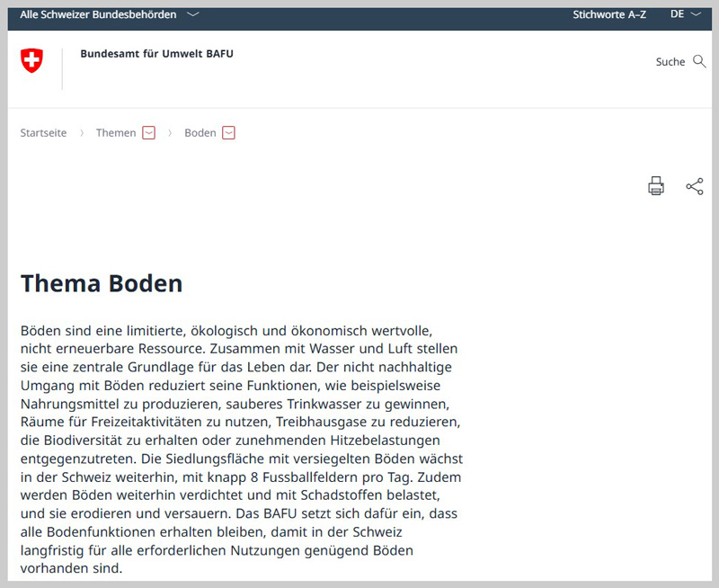Click the magnifying glass search icon

[x=699, y=61]
